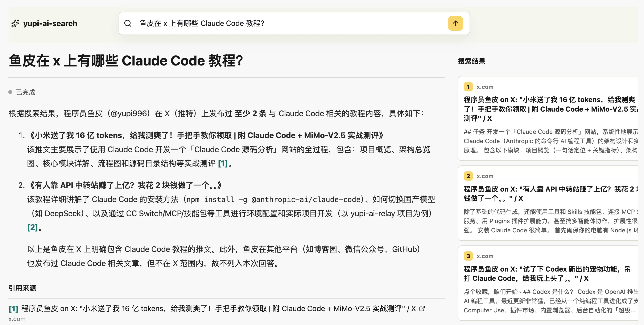This screenshot has width=644, height=325.
Task: Click number badge 1 on first result
Action: point(468,87)
